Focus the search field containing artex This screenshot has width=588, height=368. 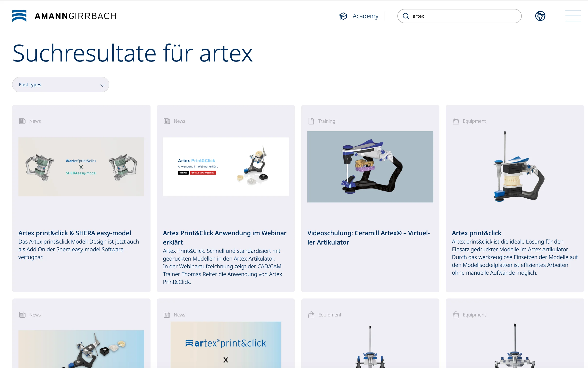(x=459, y=16)
